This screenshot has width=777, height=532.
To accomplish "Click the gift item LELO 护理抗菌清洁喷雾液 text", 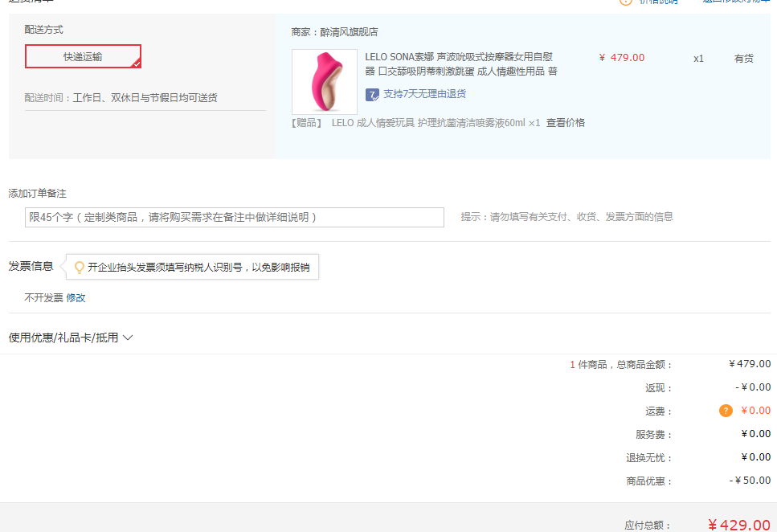I will pos(436,123).
